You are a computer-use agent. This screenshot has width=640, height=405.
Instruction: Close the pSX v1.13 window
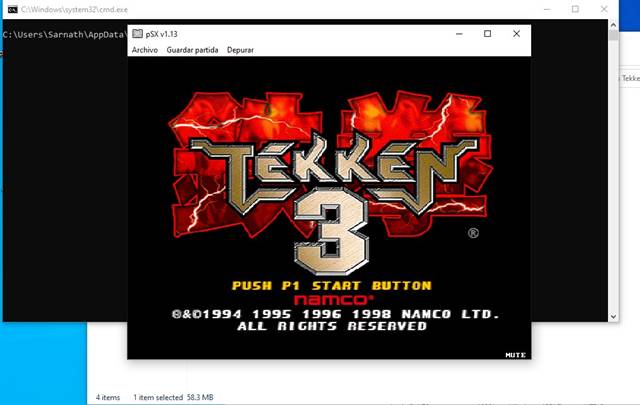coord(516,34)
